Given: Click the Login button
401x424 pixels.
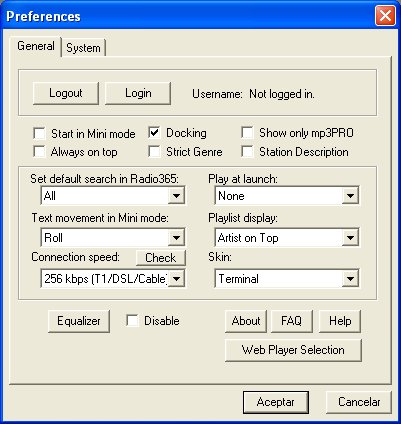Looking at the screenshot, I should click(138, 93).
